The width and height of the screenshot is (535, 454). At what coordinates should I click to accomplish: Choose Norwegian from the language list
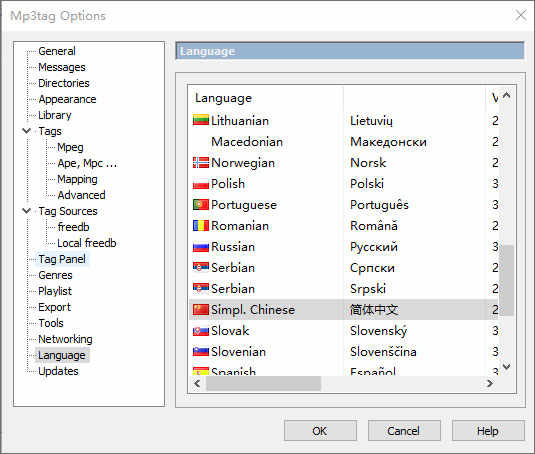(243, 163)
